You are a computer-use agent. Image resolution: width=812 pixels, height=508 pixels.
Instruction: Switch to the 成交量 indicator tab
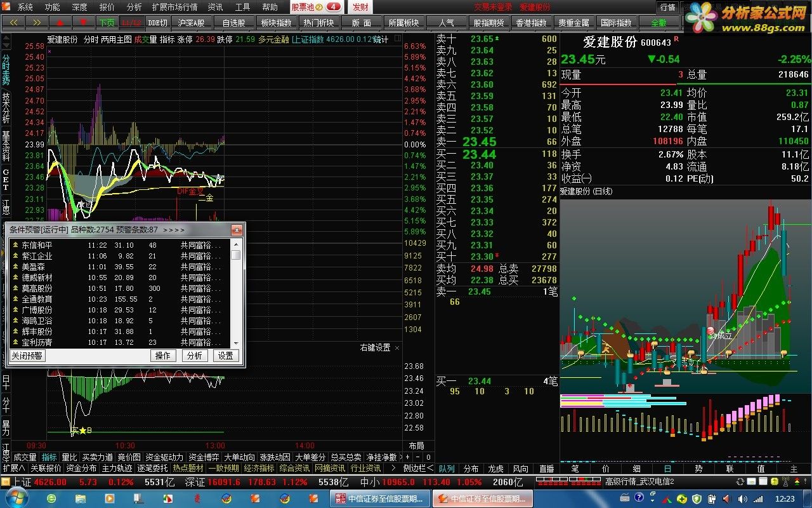tap(25, 457)
